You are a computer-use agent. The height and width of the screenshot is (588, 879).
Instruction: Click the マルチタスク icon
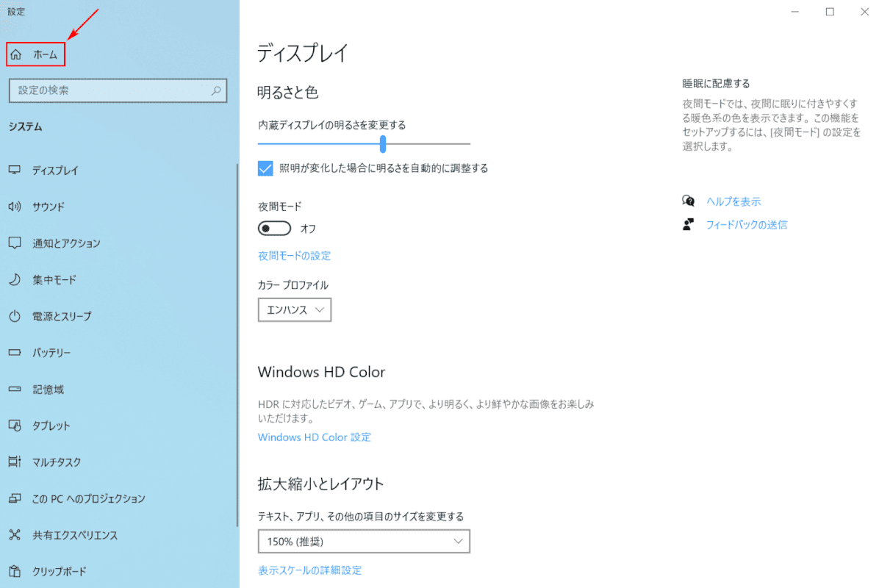(15, 462)
